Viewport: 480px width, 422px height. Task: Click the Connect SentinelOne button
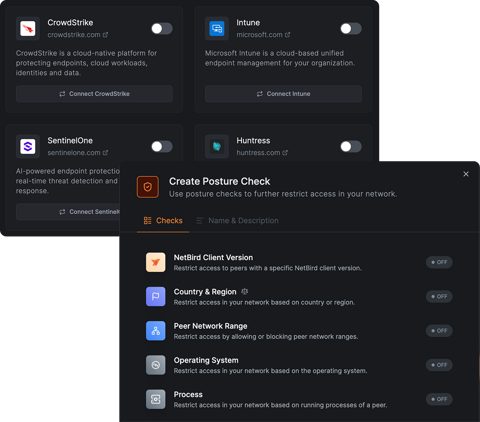pos(68,212)
